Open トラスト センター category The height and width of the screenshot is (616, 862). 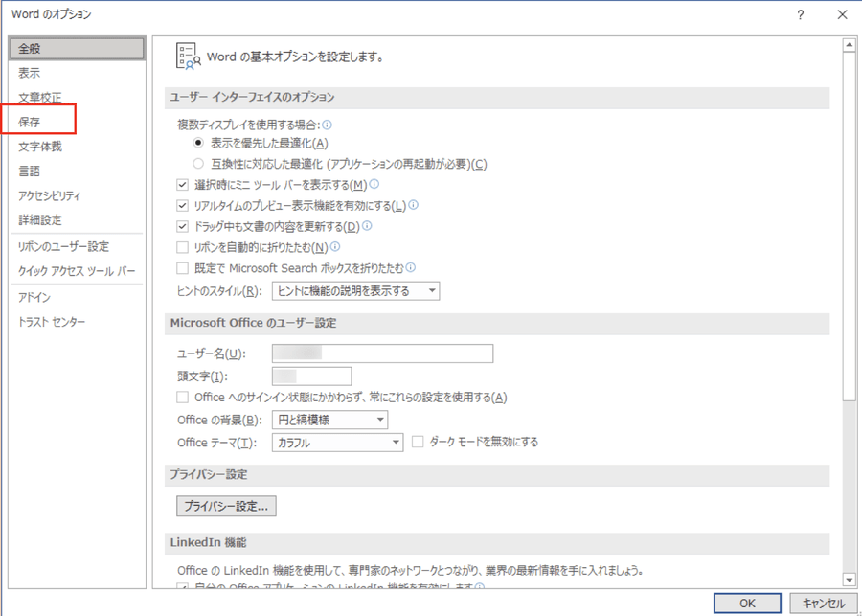point(77,322)
